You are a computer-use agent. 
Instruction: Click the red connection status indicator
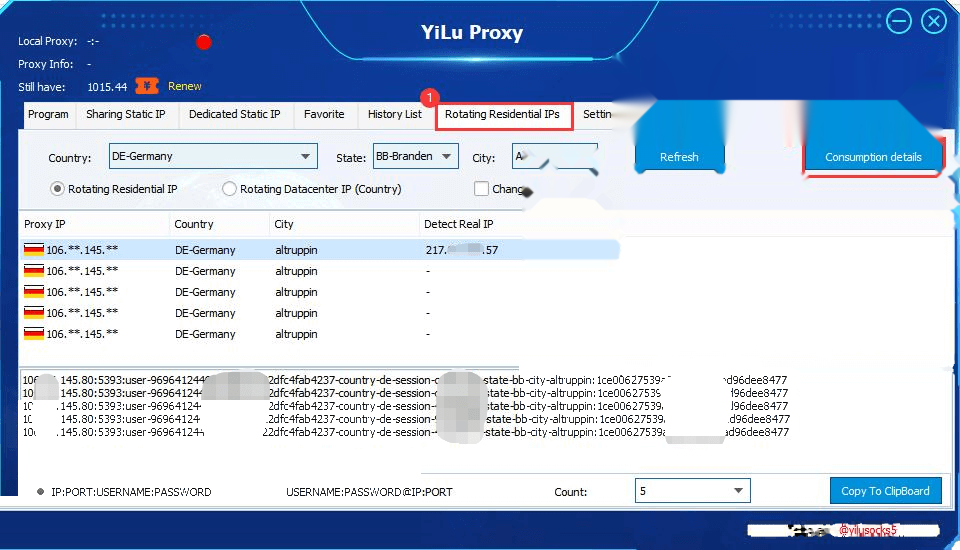204,42
